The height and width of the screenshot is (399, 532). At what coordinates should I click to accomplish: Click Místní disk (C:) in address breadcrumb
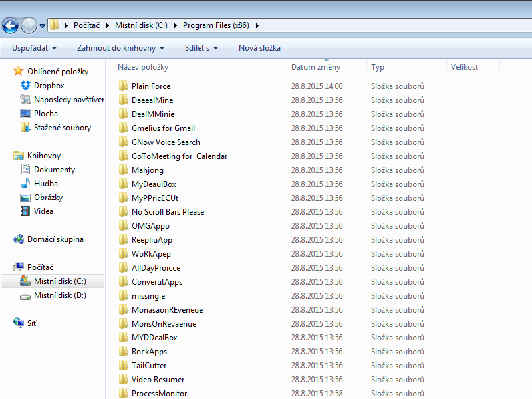pos(142,25)
